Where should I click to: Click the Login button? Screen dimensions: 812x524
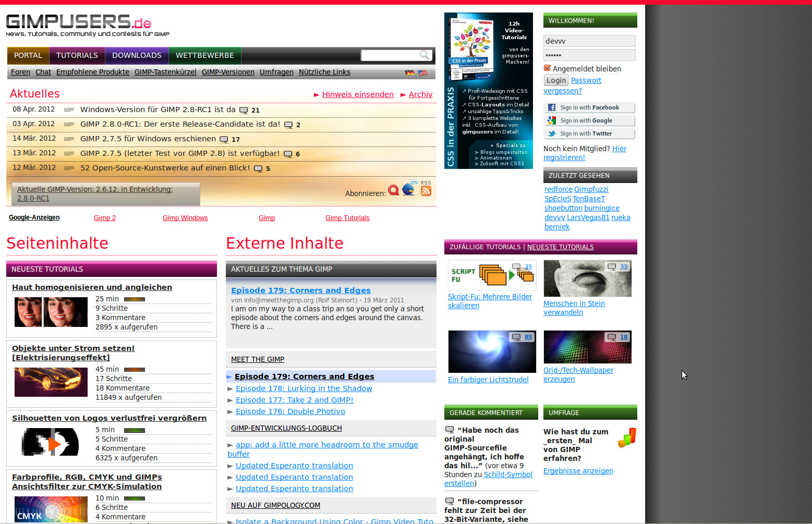[556, 80]
